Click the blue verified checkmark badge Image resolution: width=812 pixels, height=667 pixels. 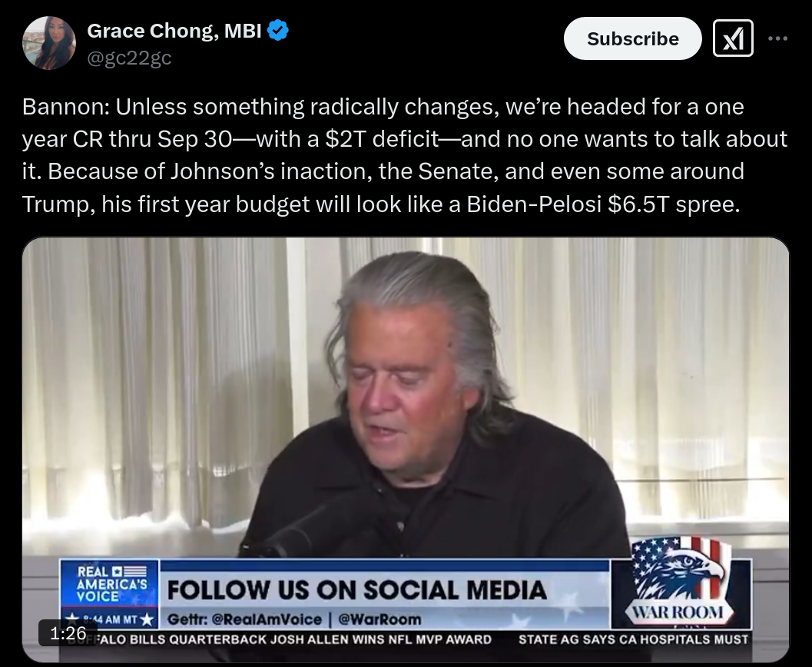277,31
